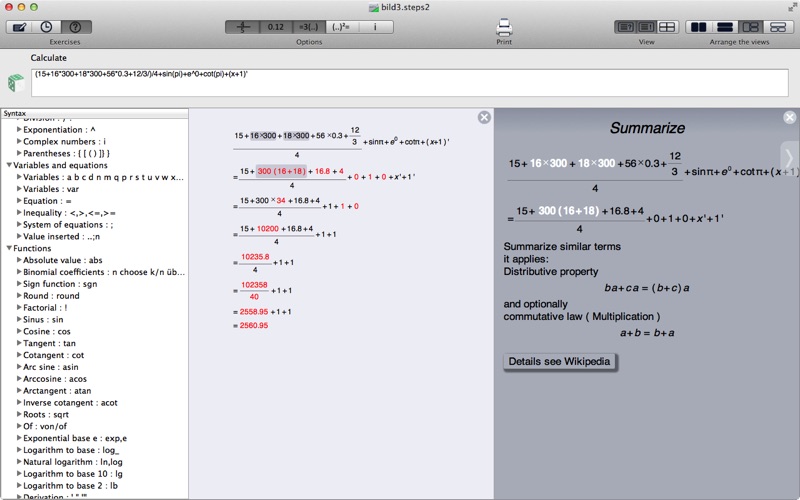Expand the Parentheses entry
The width and height of the screenshot is (800, 500).
19,153
